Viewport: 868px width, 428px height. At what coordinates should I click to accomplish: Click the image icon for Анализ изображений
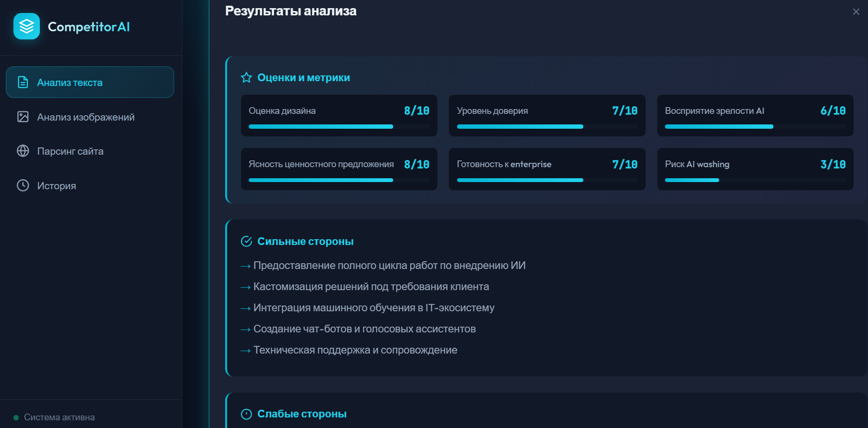[23, 116]
